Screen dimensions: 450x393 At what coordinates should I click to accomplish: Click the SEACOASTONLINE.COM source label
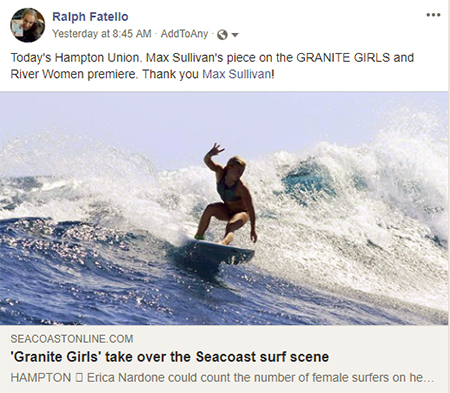[72, 339]
